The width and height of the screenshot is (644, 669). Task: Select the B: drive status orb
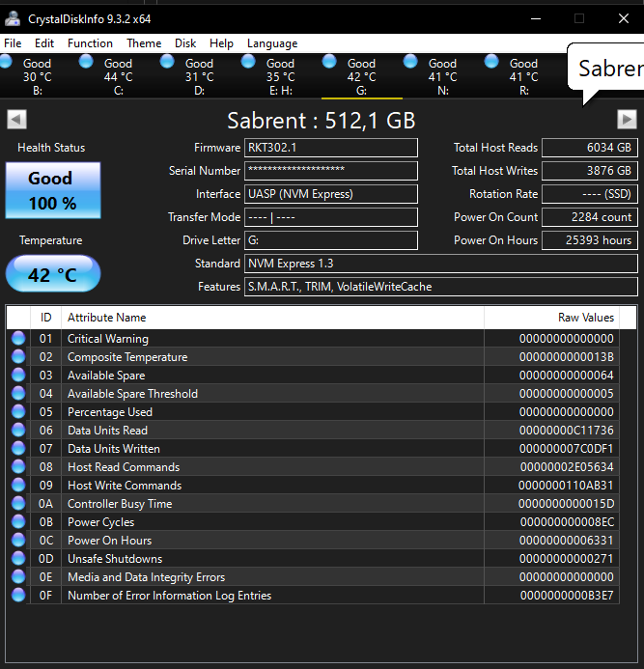(x=7, y=63)
